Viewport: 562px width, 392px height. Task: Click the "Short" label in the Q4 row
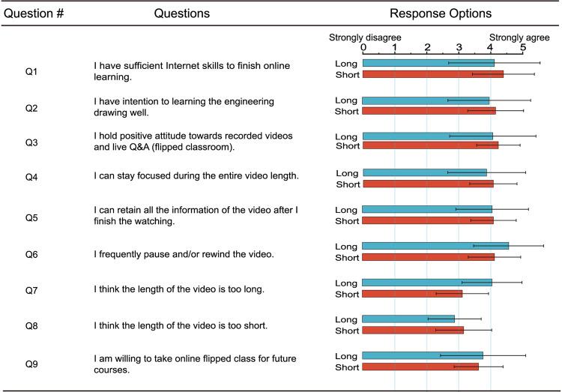tap(348, 184)
